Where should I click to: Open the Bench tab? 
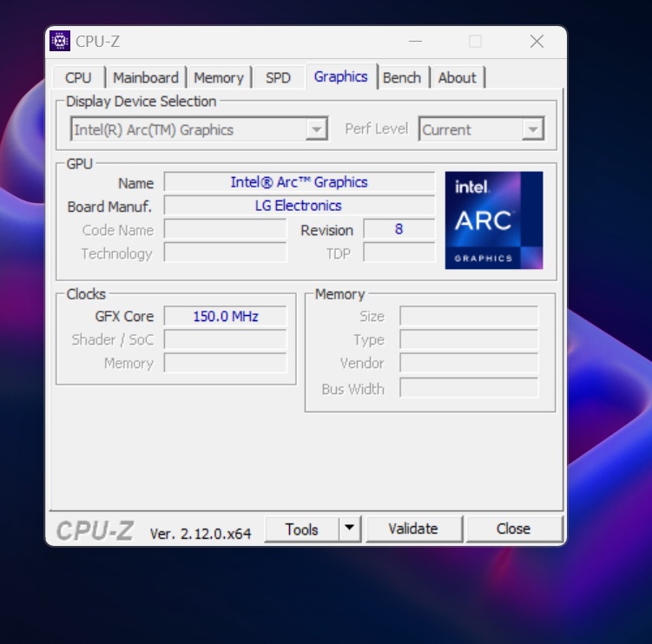(x=401, y=78)
